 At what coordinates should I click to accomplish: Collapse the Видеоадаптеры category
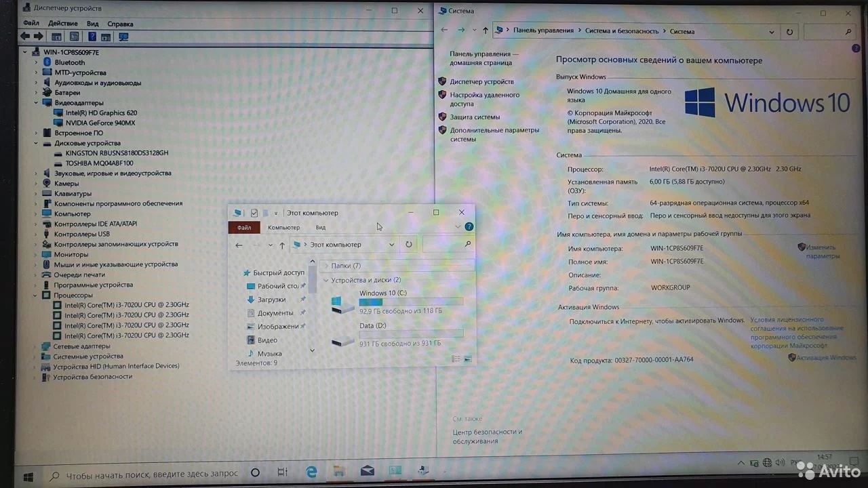coord(37,102)
